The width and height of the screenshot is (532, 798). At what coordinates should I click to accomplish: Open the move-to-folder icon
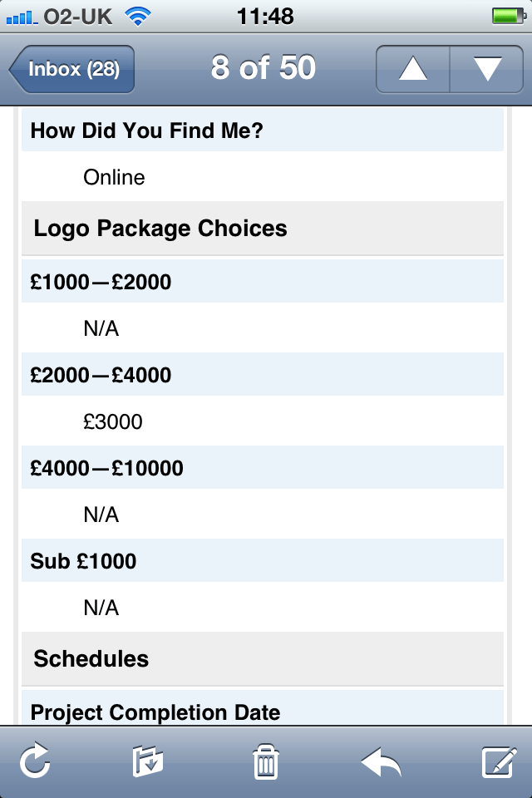click(x=148, y=761)
